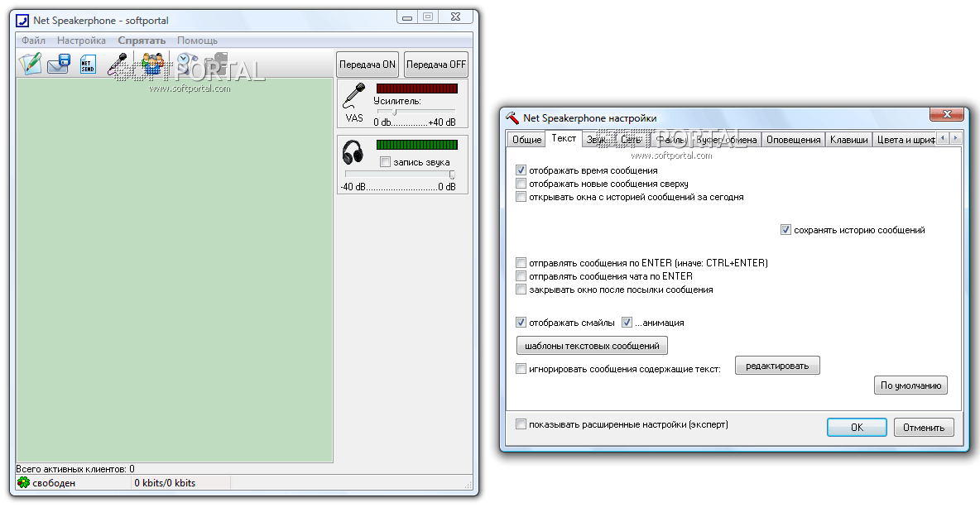Click the Всего активных клиентов: 0 label
This screenshot has height=517, width=980.
[x=75, y=469]
